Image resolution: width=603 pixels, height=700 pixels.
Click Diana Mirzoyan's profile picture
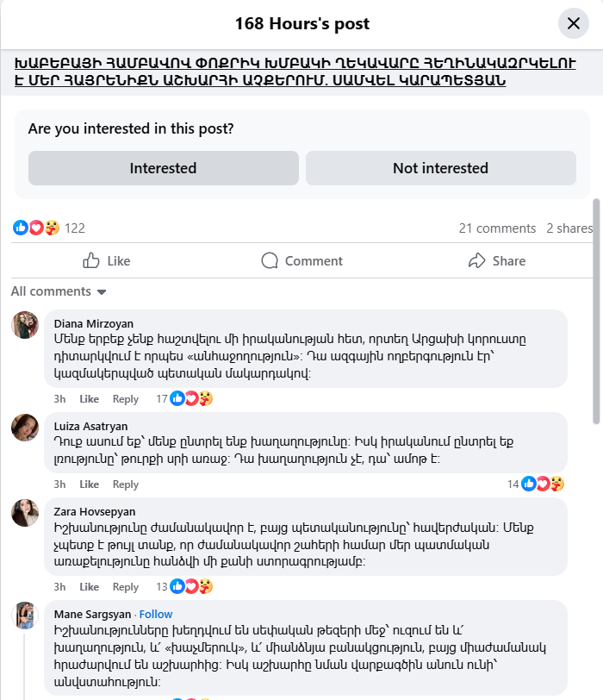(x=25, y=325)
